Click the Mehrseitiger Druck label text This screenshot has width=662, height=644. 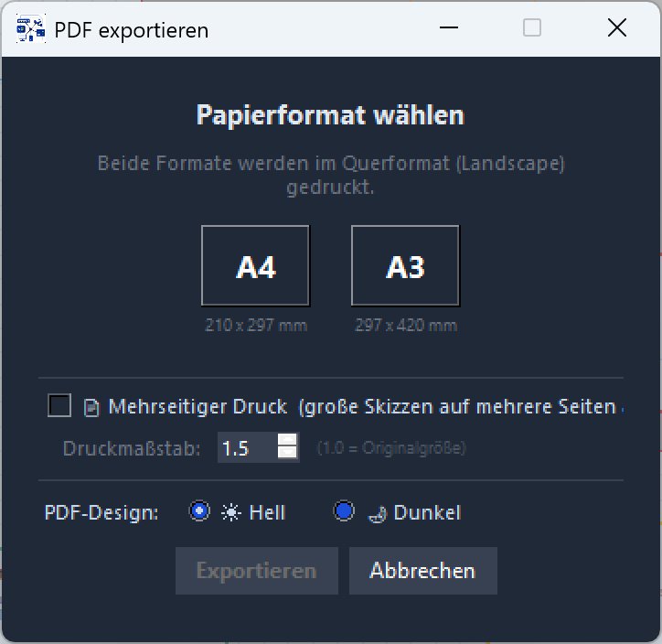pos(367,407)
